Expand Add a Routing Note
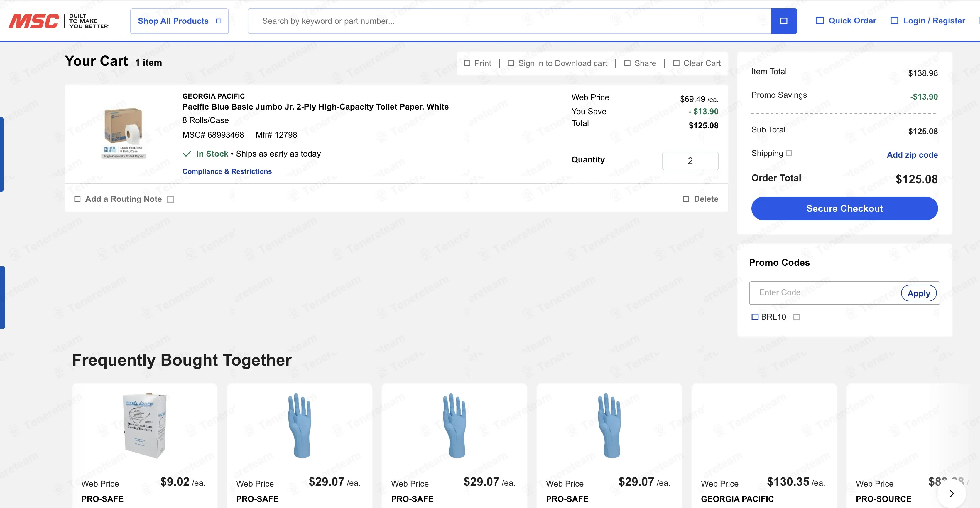This screenshot has height=508, width=980. coord(124,199)
